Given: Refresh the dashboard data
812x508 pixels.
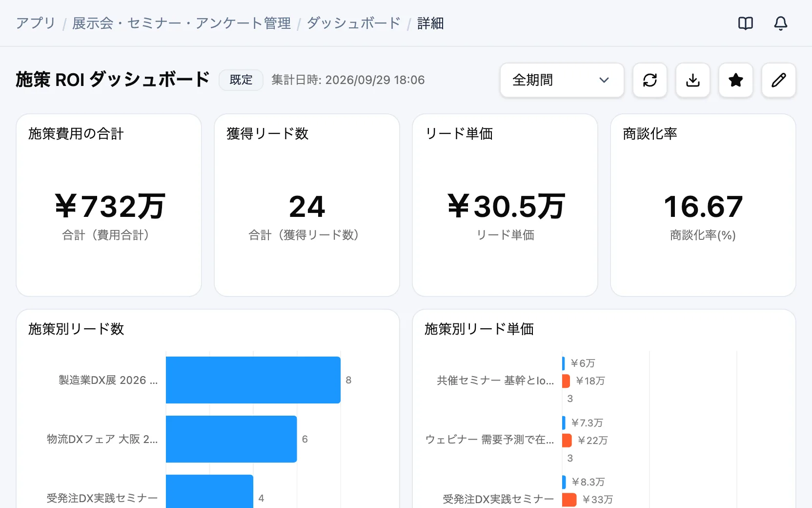Looking at the screenshot, I should point(650,80).
